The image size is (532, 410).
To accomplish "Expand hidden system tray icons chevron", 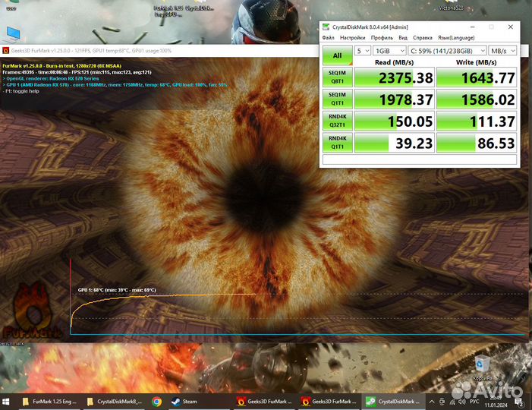I will point(432,402).
